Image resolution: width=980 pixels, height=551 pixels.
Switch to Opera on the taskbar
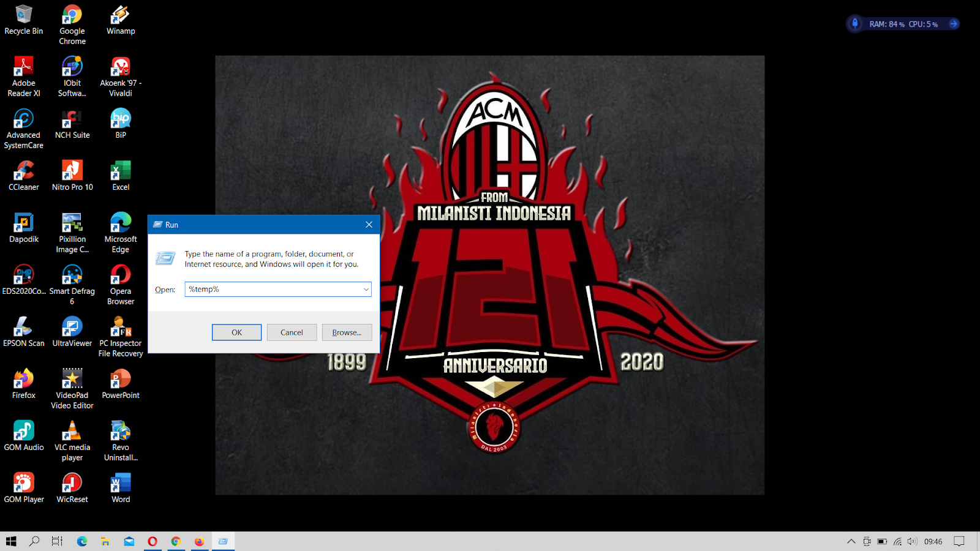tap(153, 541)
